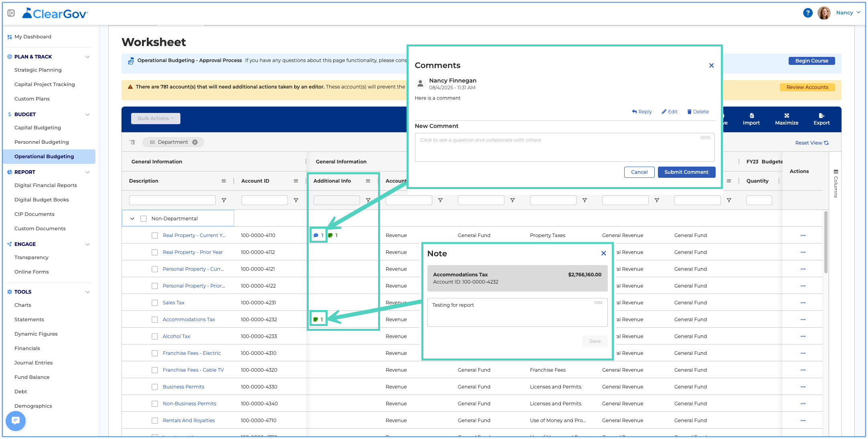Image resolution: width=868 pixels, height=439 pixels.
Task: Open the chat support bubble icon
Action: [x=16, y=421]
